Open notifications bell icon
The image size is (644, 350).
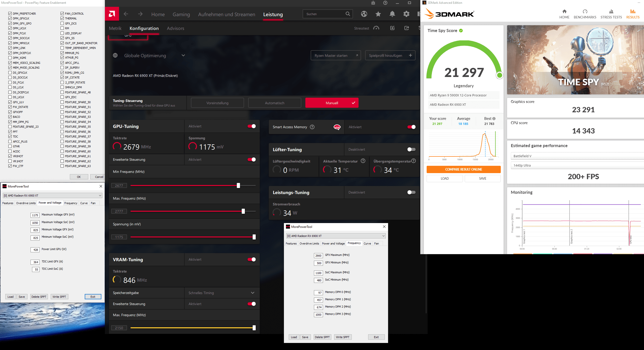point(392,14)
